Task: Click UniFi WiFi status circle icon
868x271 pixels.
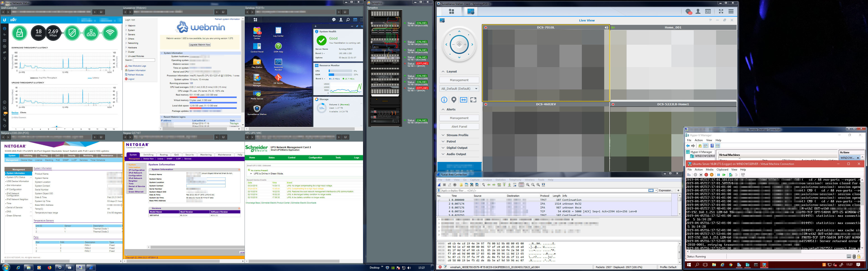Action: (x=110, y=33)
